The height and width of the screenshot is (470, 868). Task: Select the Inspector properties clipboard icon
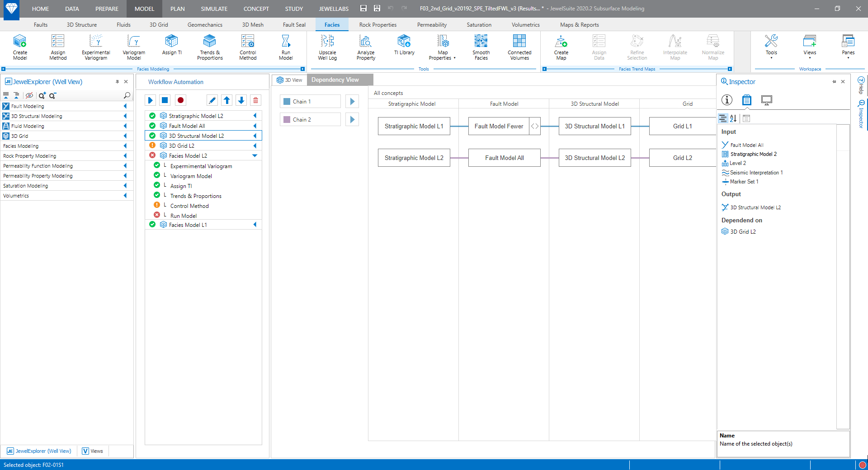point(747,100)
